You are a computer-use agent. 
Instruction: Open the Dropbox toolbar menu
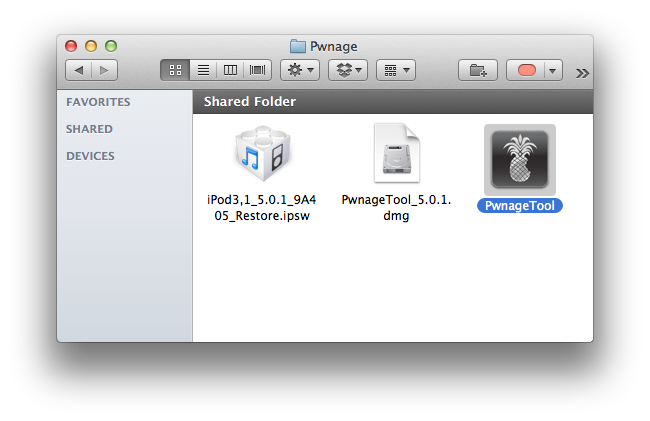click(x=348, y=71)
